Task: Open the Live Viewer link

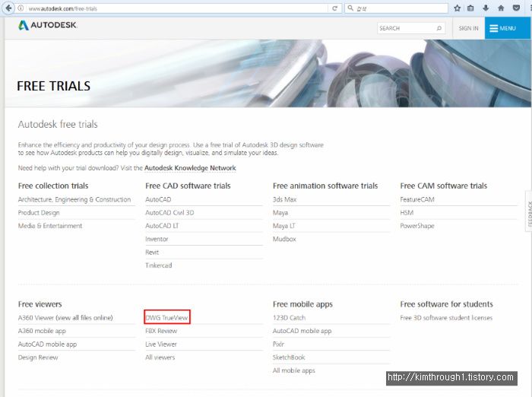Action: [x=161, y=344]
